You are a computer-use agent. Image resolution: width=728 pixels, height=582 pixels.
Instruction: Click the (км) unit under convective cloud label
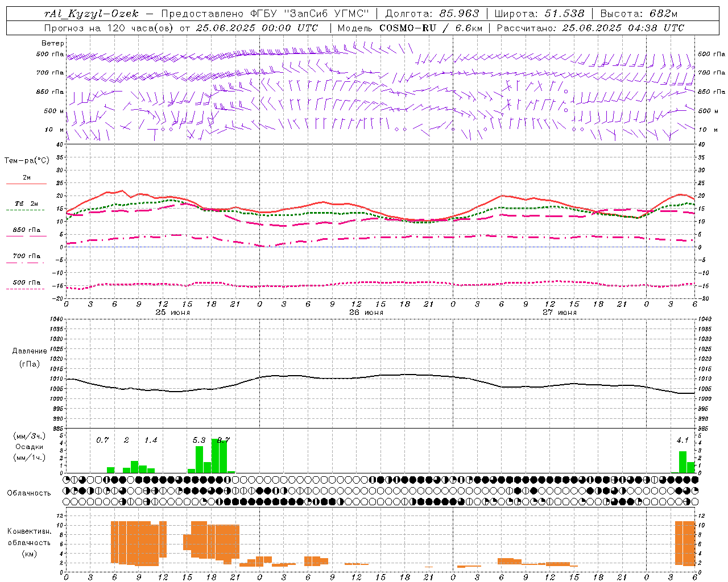tap(29, 554)
